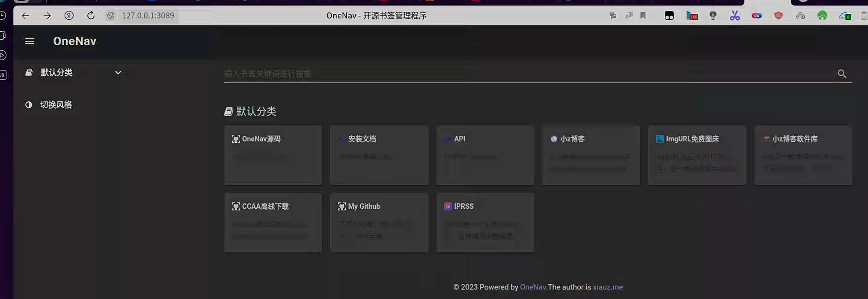The width and height of the screenshot is (868, 299).
Task: Open the 小z博客 bookmark card
Action: (591, 155)
